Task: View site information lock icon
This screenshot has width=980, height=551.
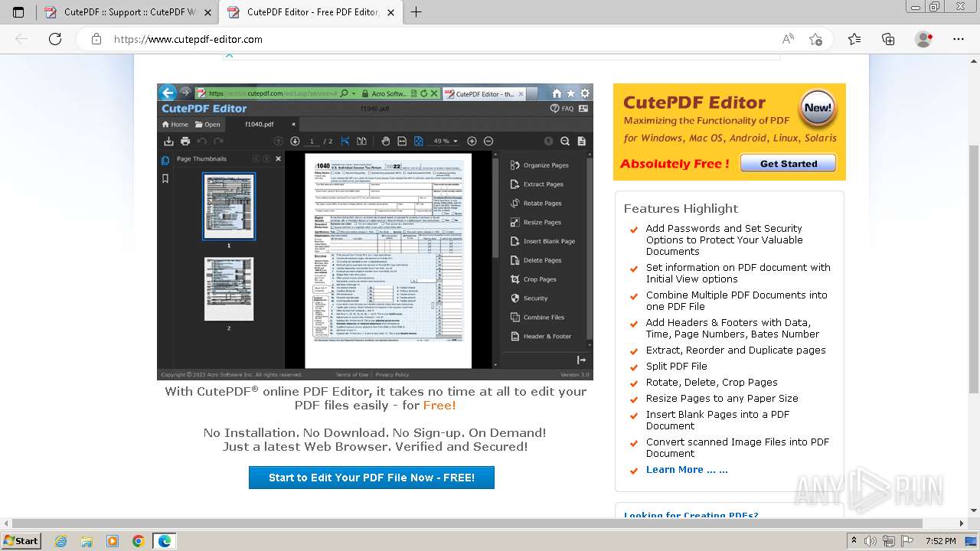Action: pos(96,39)
